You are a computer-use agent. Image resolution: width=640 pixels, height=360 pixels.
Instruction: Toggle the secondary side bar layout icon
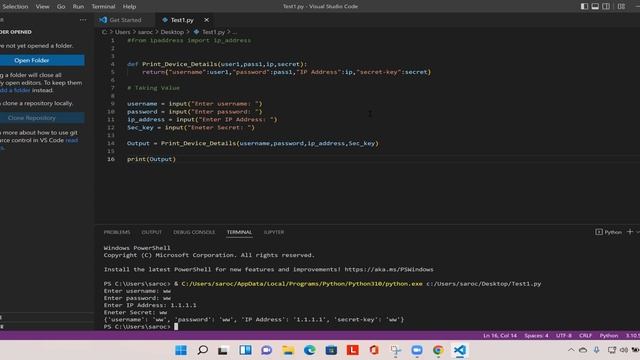tap(606, 6)
